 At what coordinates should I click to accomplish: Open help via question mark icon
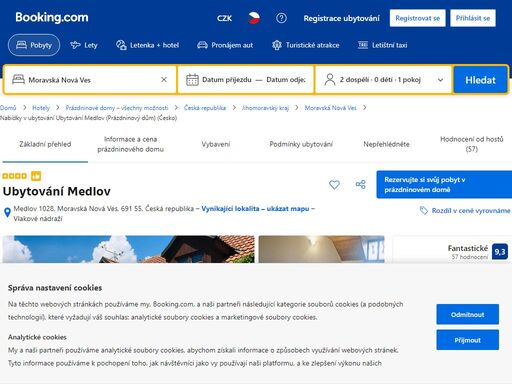[281, 18]
